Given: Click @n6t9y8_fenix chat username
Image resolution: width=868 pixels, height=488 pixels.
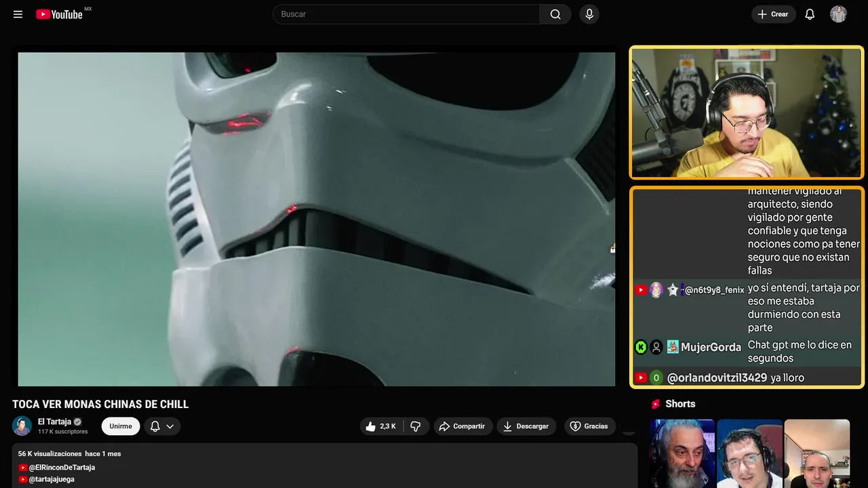Looking at the screenshot, I should click(714, 290).
